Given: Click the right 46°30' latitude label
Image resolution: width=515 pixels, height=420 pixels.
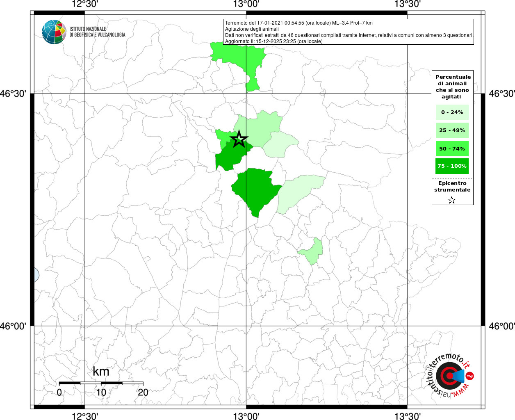Looking at the screenshot, I should pos(502,94).
